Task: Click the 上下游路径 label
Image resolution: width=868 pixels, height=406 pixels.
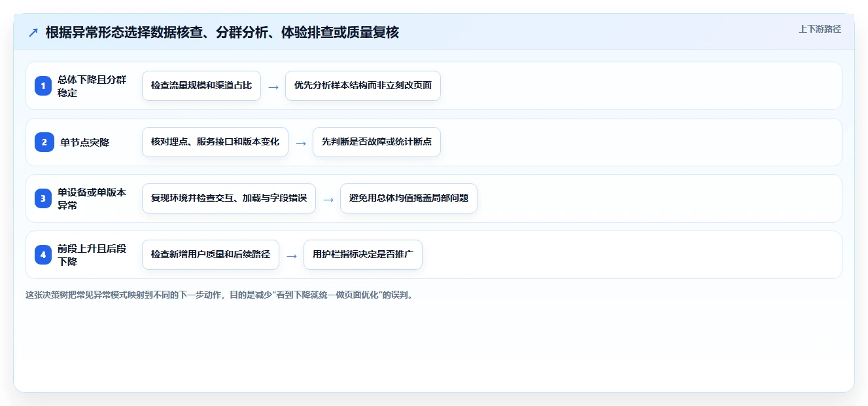Action: coord(820,29)
